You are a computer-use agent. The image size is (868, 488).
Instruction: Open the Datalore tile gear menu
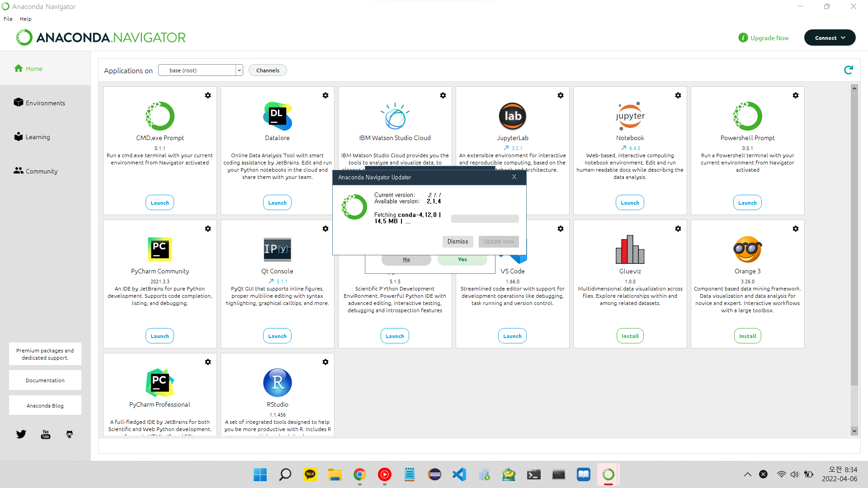(325, 95)
